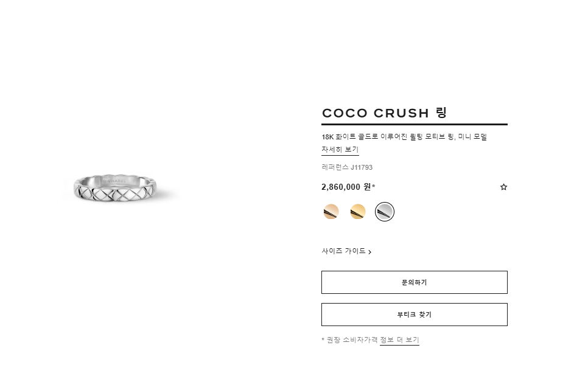Open the 사이즈 가이드 size guide
This screenshot has height=376, width=588.
point(344,251)
